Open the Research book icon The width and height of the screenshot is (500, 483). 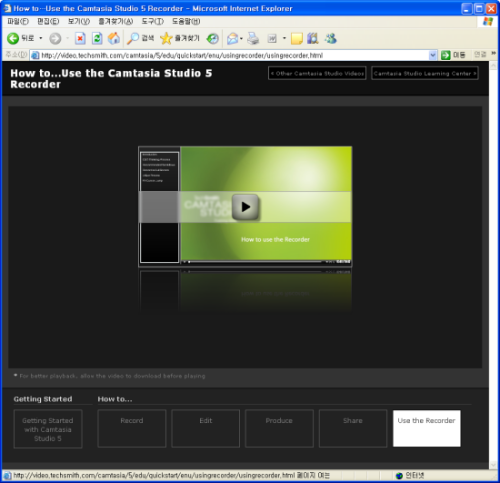click(313, 39)
